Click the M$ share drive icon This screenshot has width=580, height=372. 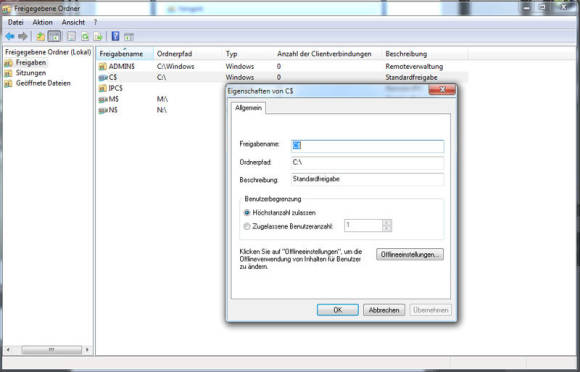[x=103, y=99]
